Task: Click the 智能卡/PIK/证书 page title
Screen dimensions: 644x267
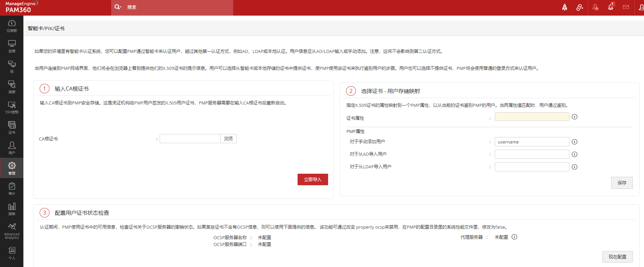Action: click(46, 28)
